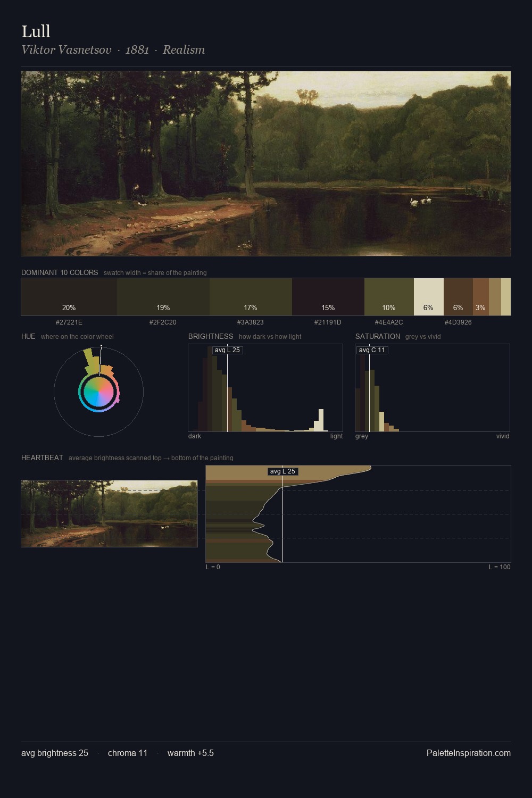The image size is (532, 798).
Task: Click the bright peak bar in Brightness histogram
Action: click(321, 420)
